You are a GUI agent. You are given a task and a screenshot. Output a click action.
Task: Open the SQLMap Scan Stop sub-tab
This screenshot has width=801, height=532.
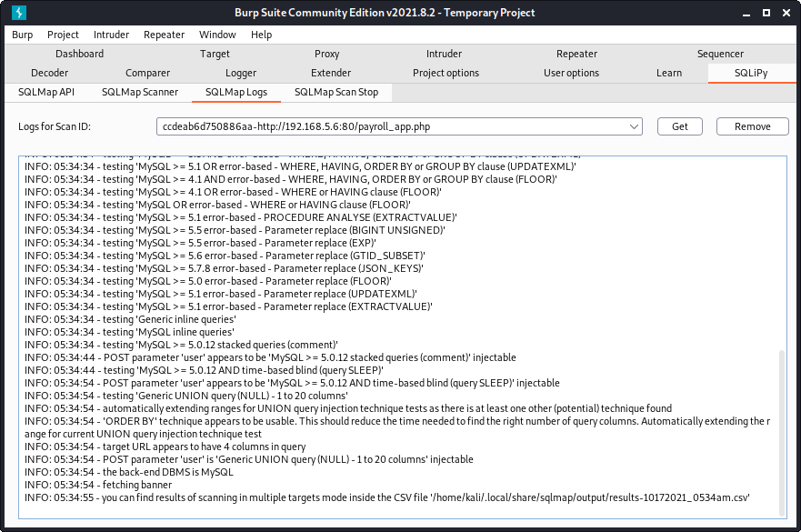[336, 92]
